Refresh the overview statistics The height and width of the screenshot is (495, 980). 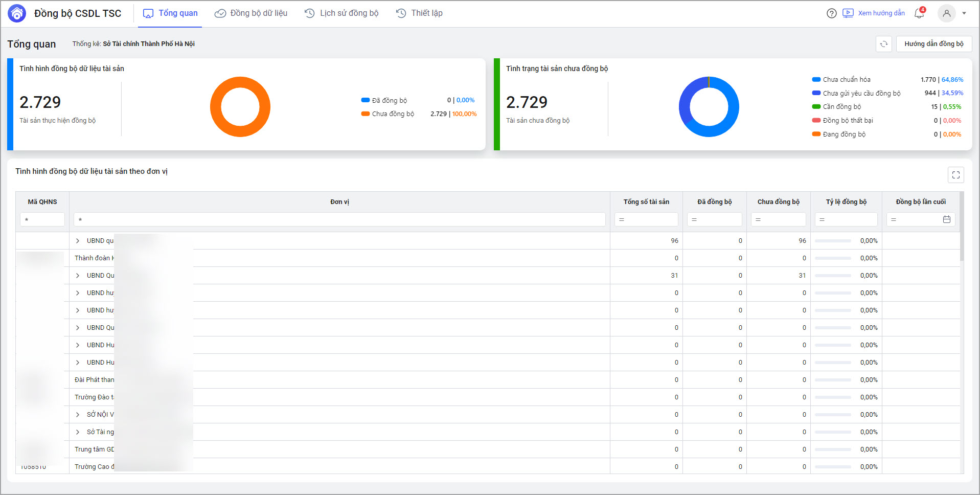pyautogui.click(x=883, y=44)
